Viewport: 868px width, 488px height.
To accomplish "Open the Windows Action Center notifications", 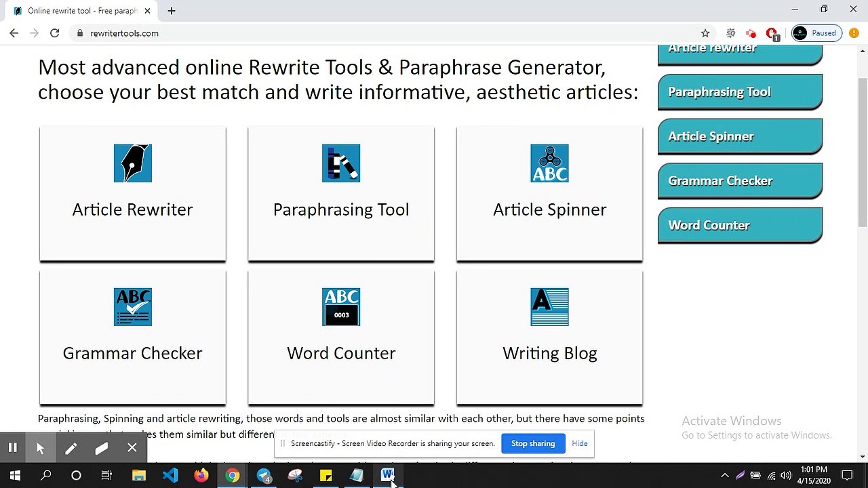I will pos(847,475).
